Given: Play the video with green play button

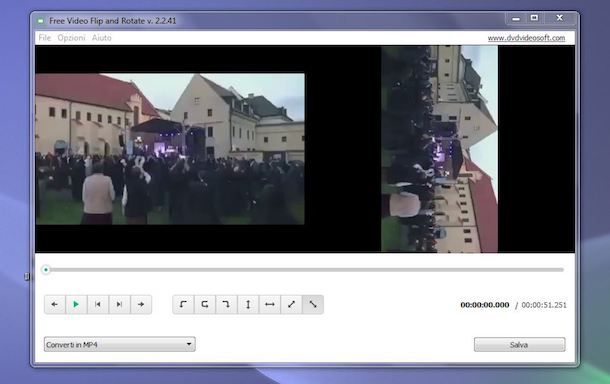Looking at the screenshot, I should click(76, 304).
